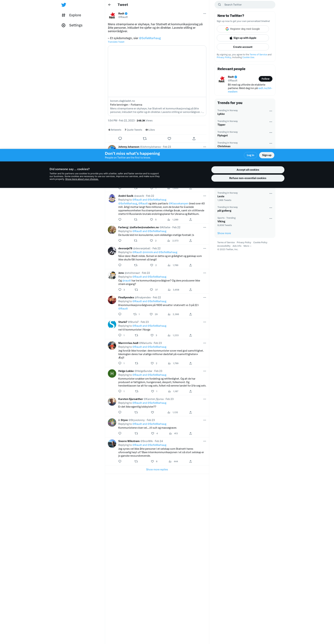Like Farberg's reply
The image size is (334, 644).
click(x=151, y=241)
